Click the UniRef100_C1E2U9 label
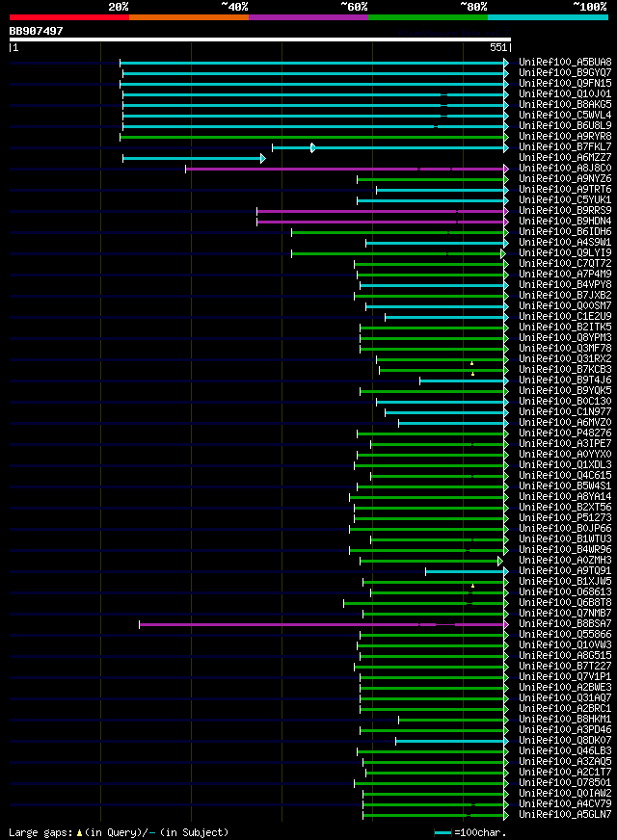Image resolution: width=617 pixels, height=840 pixels. 565,317
